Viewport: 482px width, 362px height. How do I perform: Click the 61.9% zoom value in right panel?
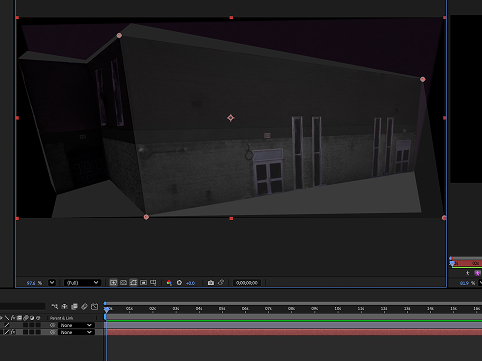(x=465, y=283)
